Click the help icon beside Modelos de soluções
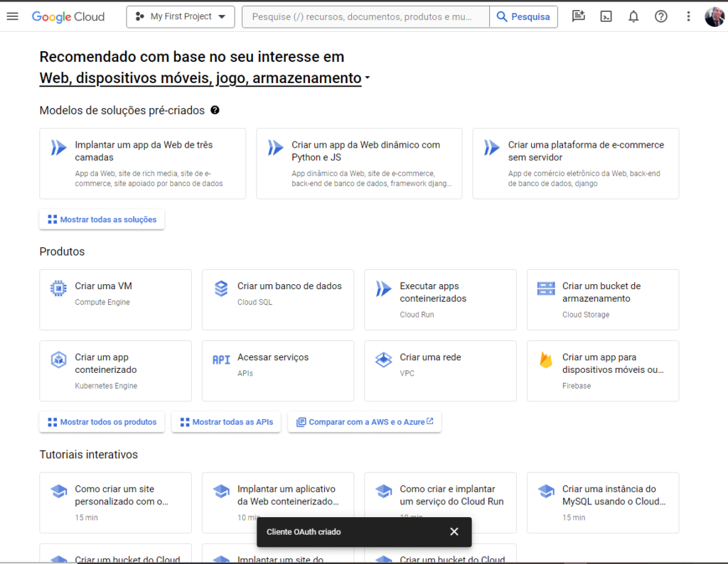This screenshot has height=564, width=728. click(x=215, y=110)
